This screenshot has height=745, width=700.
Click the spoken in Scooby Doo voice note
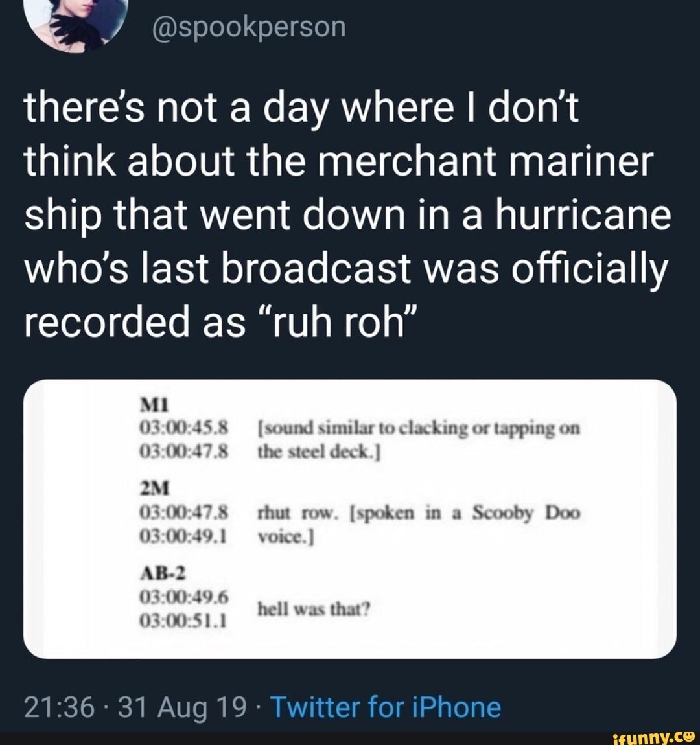coord(454,512)
